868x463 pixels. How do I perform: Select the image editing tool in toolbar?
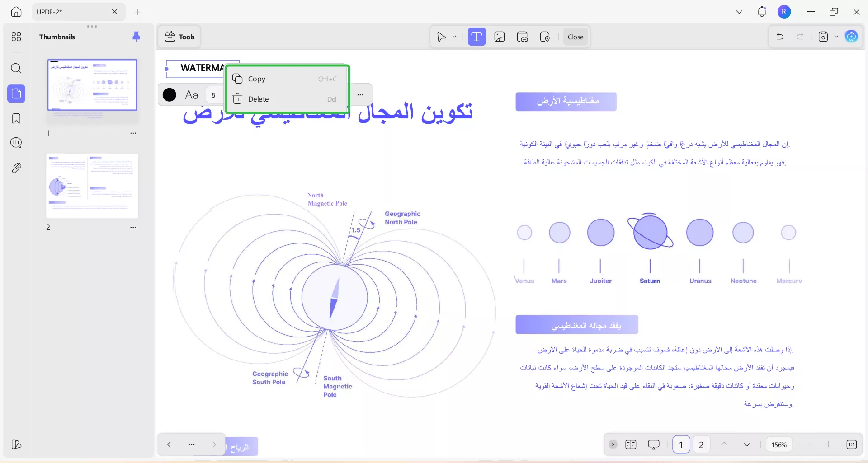click(500, 37)
